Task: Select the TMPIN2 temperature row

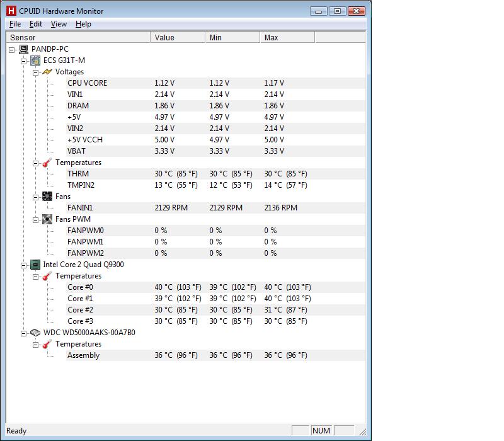Action: 215,185
